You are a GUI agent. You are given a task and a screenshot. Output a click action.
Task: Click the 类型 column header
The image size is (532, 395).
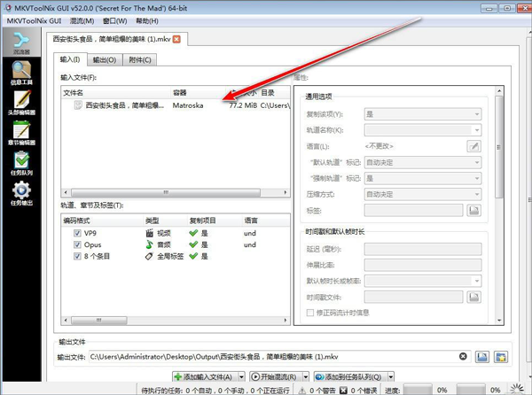click(165, 221)
